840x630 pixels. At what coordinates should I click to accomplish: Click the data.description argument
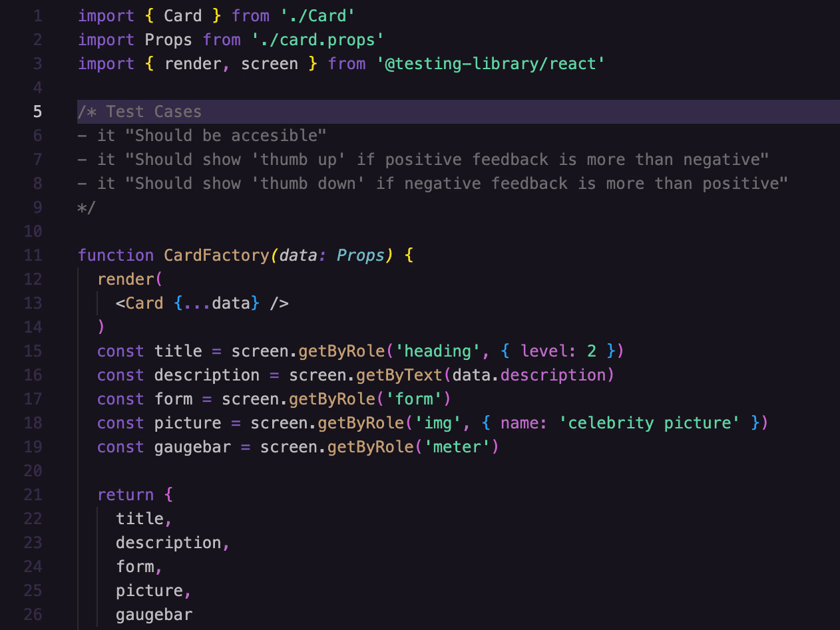click(x=529, y=375)
